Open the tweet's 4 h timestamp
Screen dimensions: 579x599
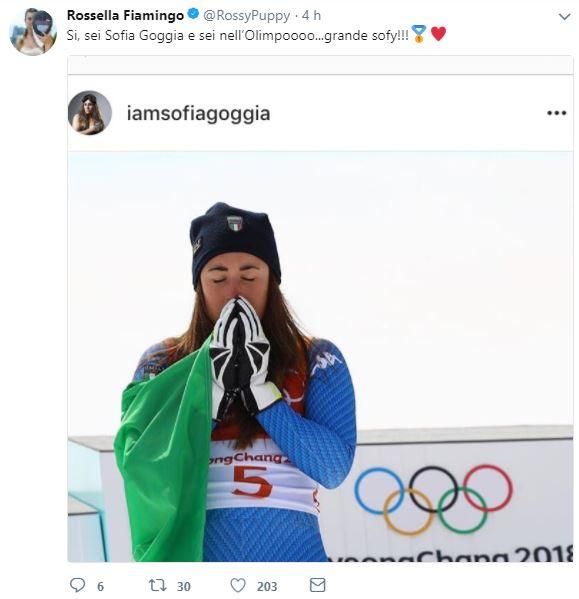[311, 15]
